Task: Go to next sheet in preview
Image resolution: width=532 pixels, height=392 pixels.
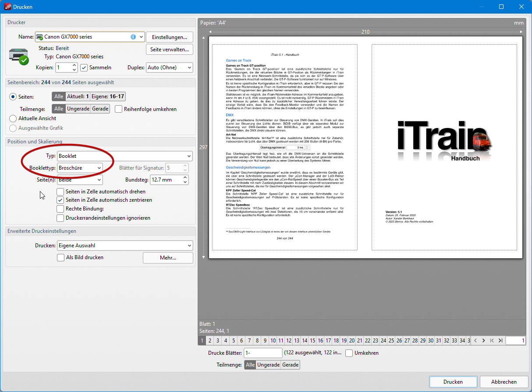Action: [483, 341]
